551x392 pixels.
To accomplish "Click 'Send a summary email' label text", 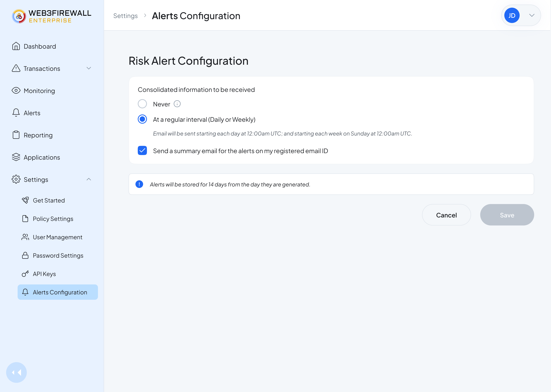I will coord(240,151).
